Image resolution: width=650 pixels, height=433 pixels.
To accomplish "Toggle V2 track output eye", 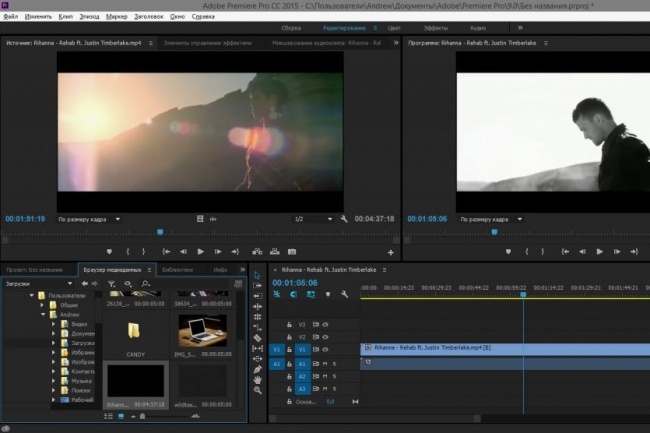I will pyautogui.click(x=325, y=337).
